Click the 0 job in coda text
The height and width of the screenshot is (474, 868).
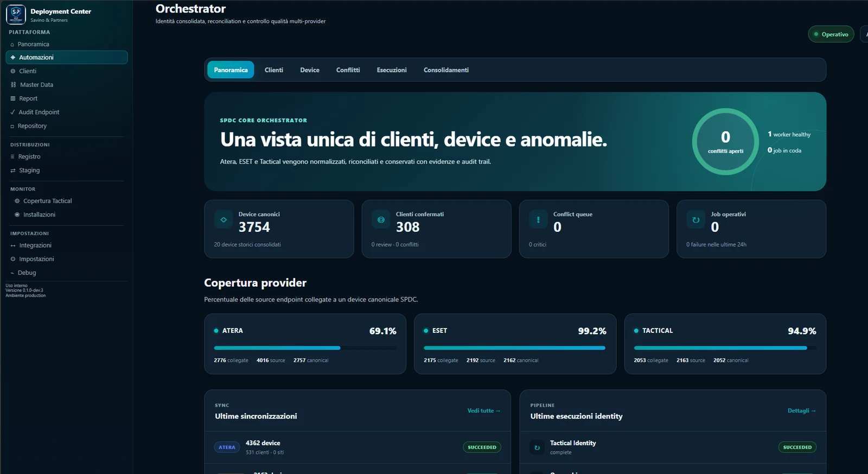coord(784,150)
